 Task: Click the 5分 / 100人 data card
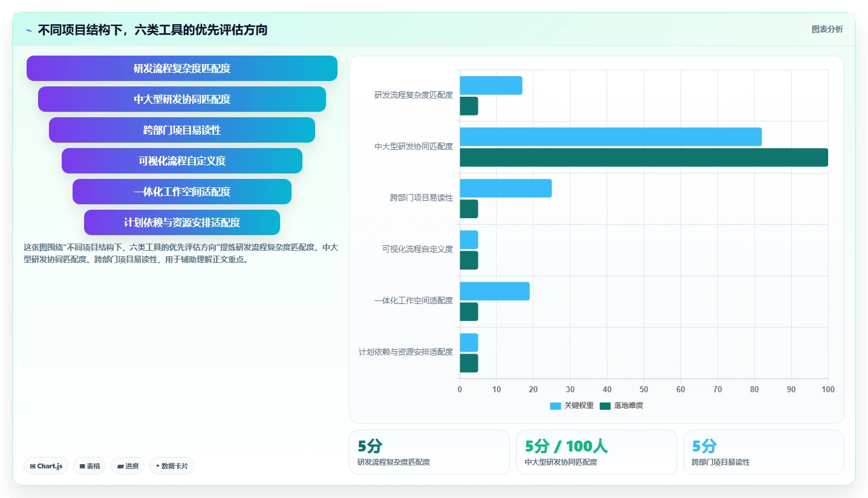point(596,452)
